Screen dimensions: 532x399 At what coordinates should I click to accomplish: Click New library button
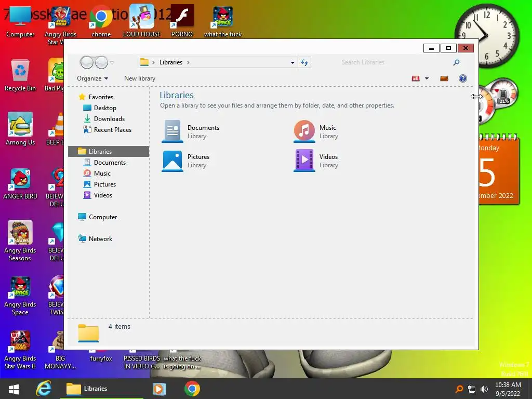click(140, 78)
